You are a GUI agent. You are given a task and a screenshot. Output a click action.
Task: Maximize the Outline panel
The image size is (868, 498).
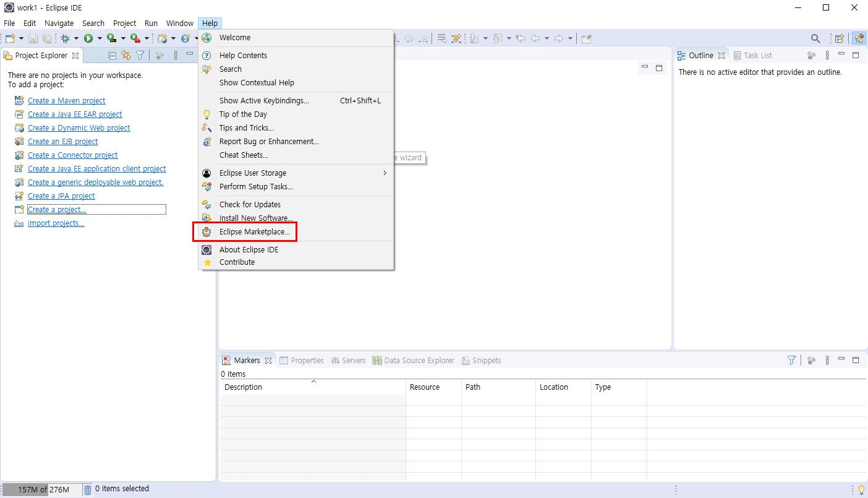coord(856,55)
